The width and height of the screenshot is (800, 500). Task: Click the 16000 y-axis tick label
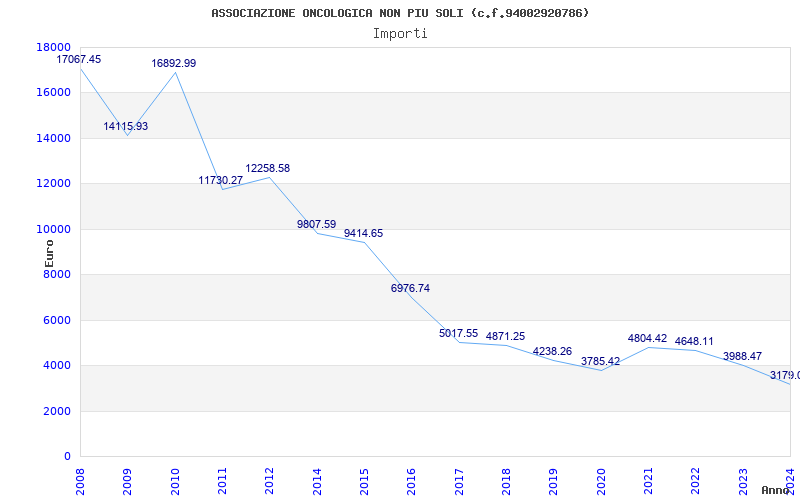tap(54, 92)
